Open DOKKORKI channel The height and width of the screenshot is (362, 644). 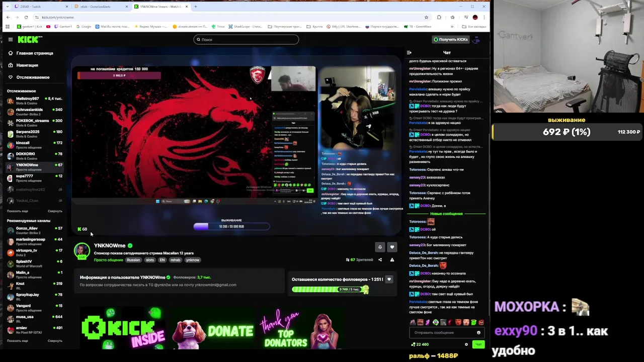(x=34, y=155)
